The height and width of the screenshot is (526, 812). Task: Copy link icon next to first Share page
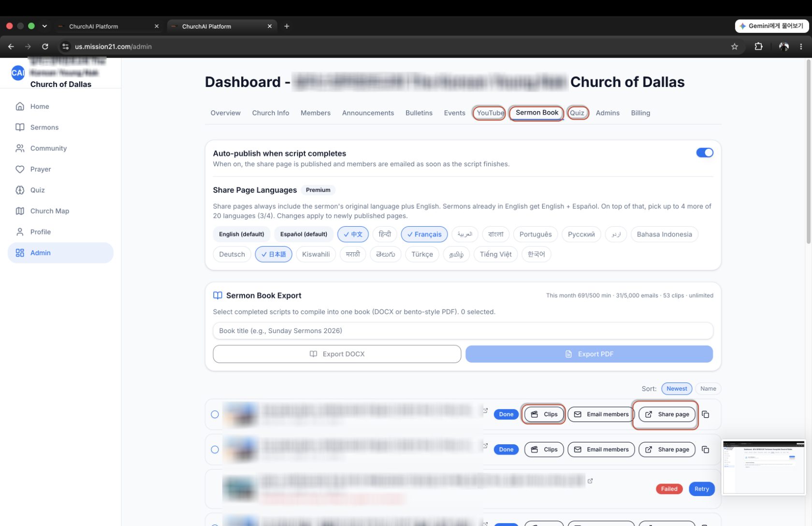tap(705, 414)
